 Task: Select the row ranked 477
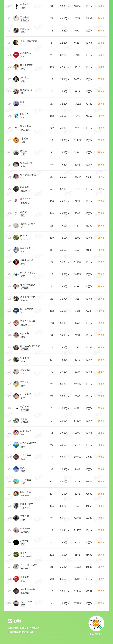56,323
